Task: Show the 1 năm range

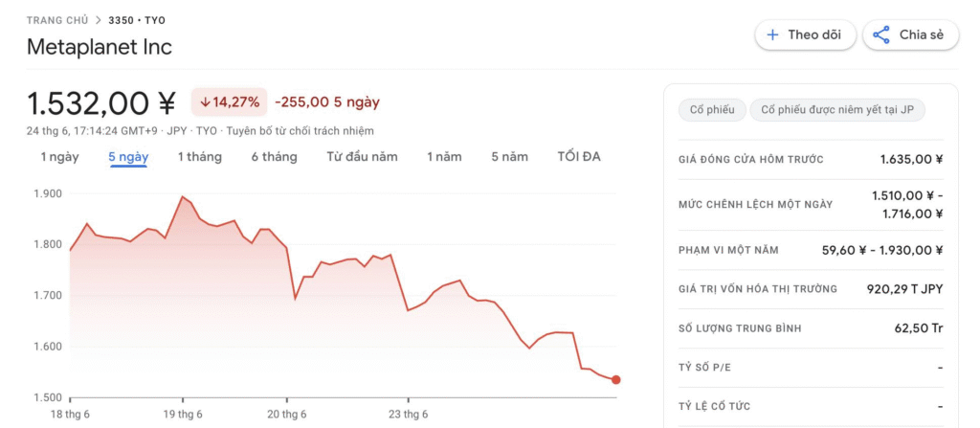Action: (444, 157)
